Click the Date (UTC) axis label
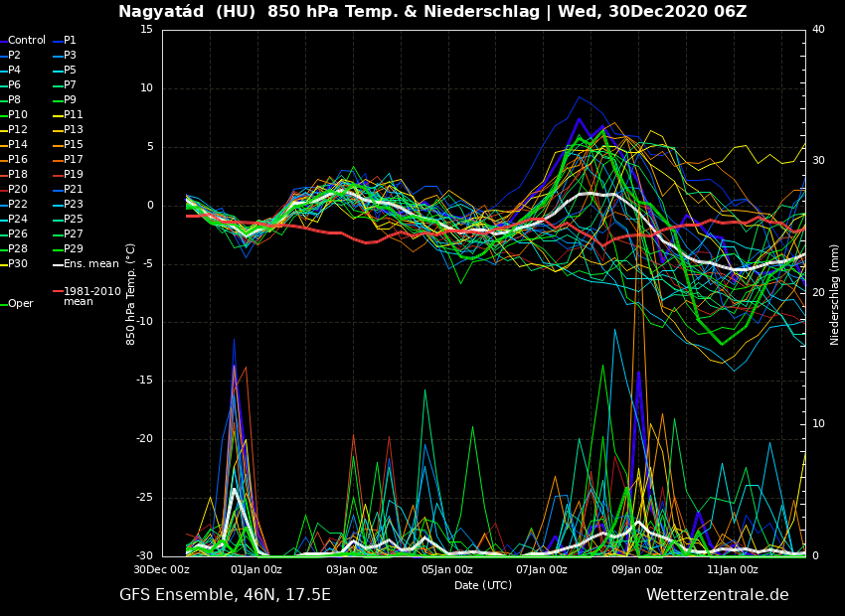The width and height of the screenshot is (845, 616). pos(483,585)
